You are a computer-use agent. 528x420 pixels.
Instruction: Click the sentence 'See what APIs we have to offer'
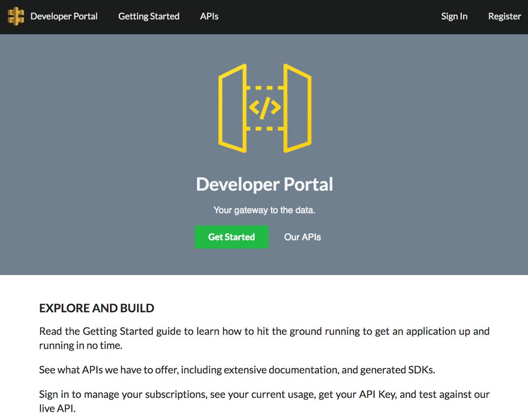(237, 370)
